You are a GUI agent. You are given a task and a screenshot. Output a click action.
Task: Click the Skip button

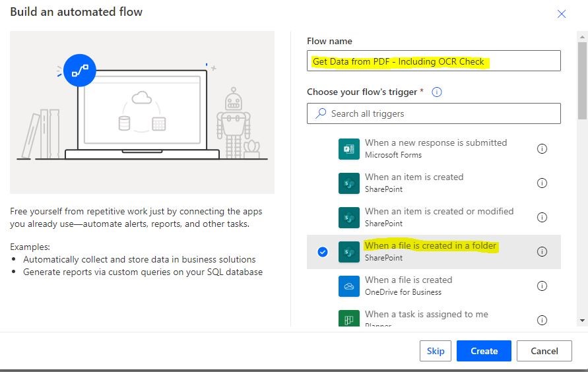tap(436, 351)
